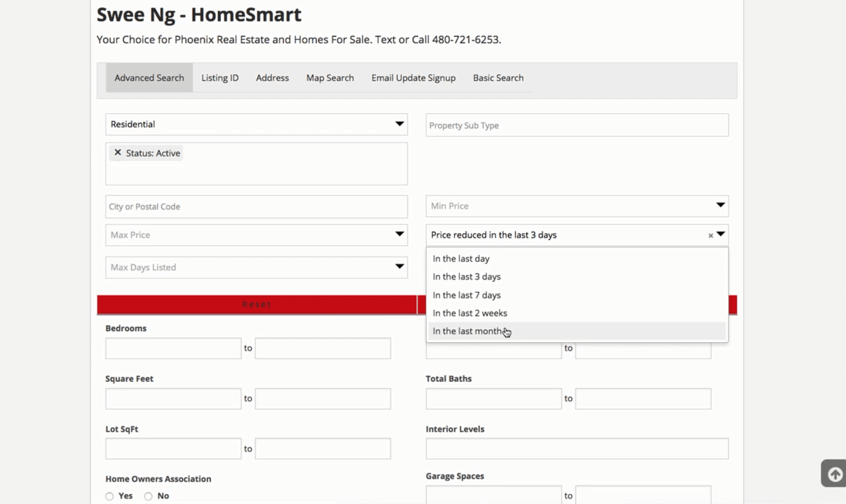The height and width of the screenshot is (504, 846).
Task: Click inside the status tag box
Action: tap(256, 164)
